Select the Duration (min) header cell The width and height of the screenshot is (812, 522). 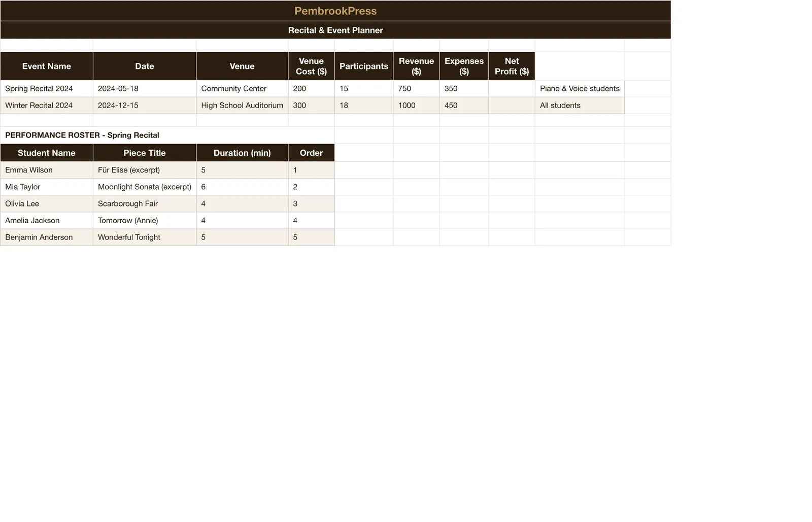pyautogui.click(x=242, y=153)
